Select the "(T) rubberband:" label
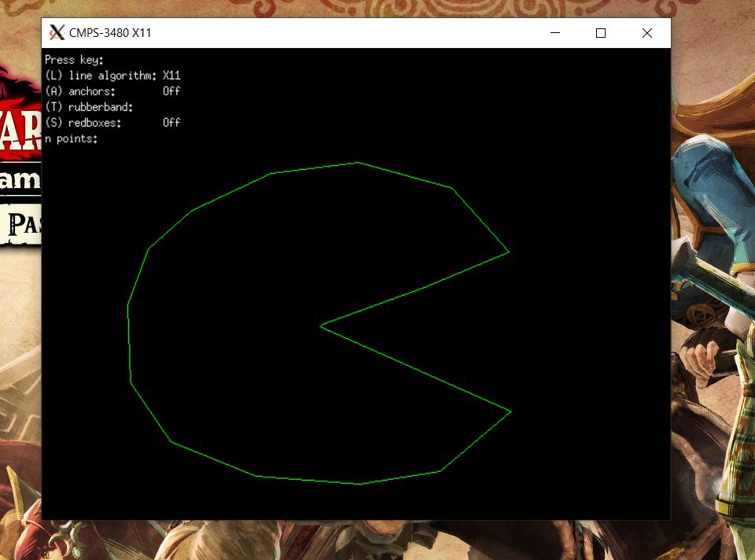Viewport: 755px width, 560px height. [x=89, y=107]
